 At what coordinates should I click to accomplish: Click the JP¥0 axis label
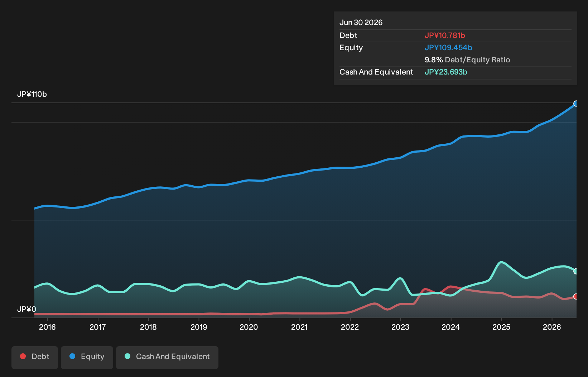[26, 309]
